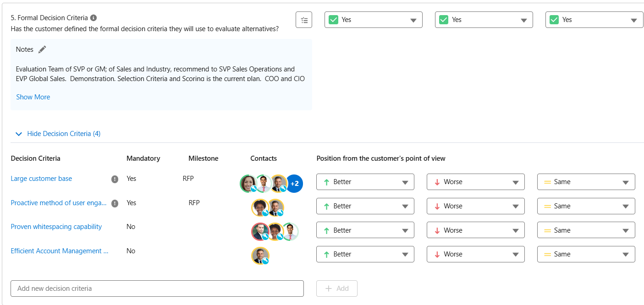Open Same dropdown for Efficient Account Management
This screenshot has height=305, width=644.
point(586,254)
